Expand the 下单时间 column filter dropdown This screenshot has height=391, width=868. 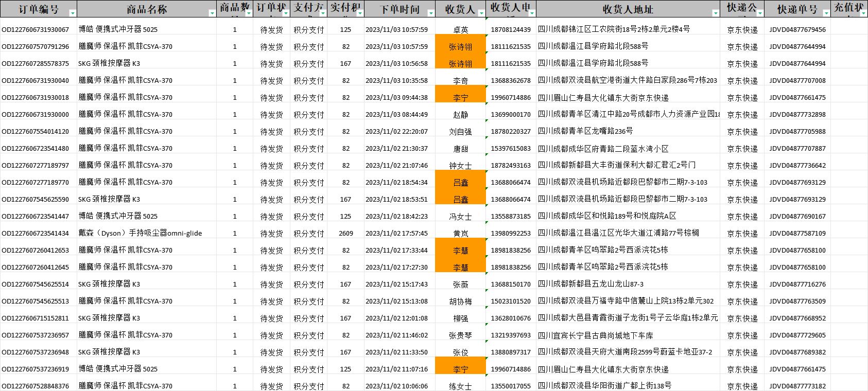click(431, 13)
